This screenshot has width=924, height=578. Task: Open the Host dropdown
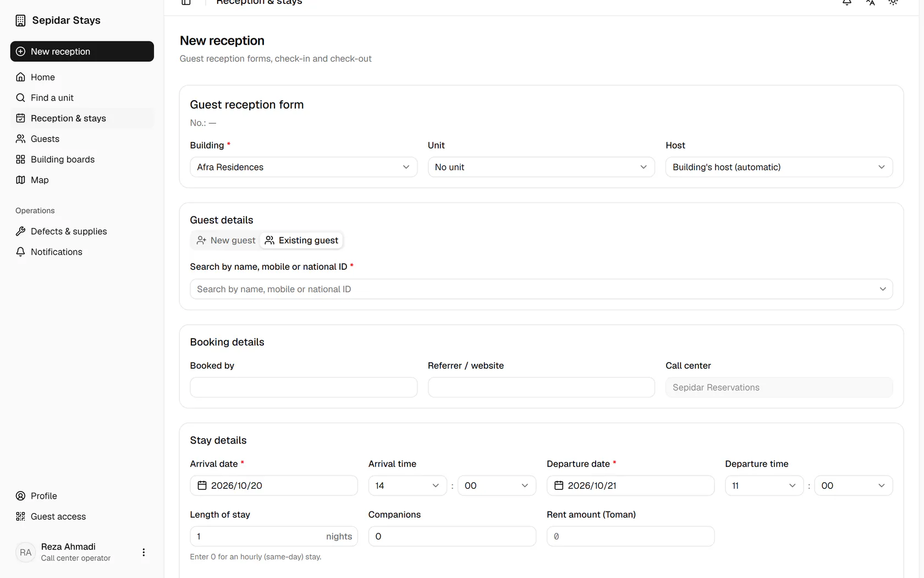click(x=779, y=167)
